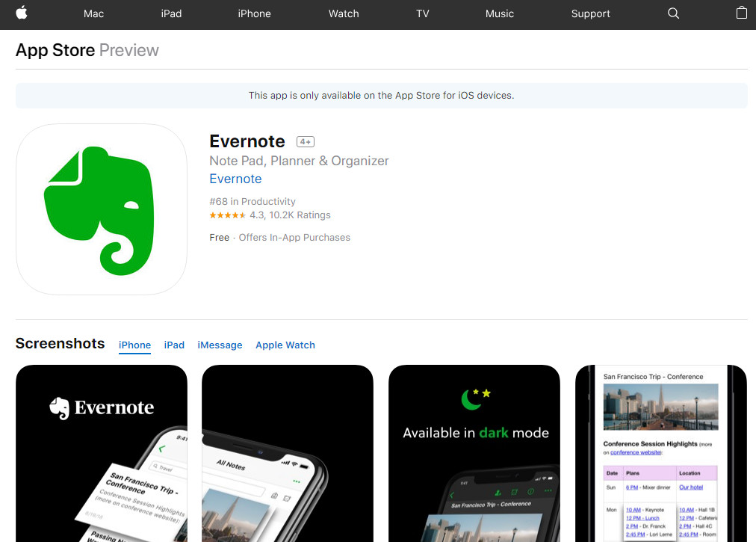Open the TV menu item
The height and width of the screenshot is (542, 756).
tap(422, 14)
